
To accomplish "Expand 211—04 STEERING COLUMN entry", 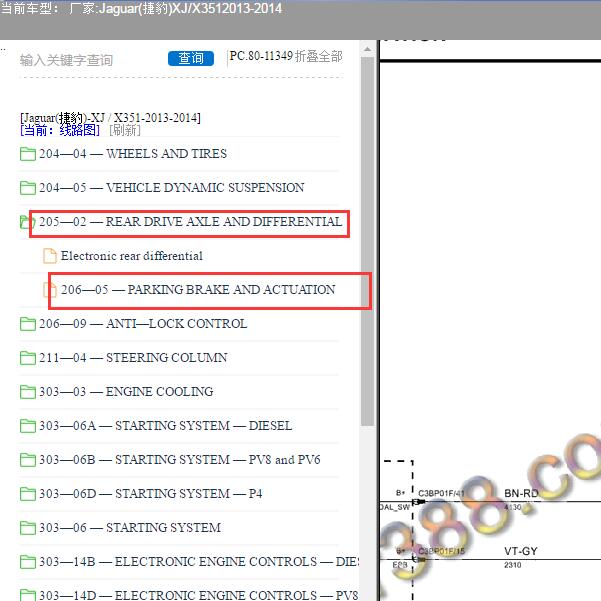I will point(133,358).
